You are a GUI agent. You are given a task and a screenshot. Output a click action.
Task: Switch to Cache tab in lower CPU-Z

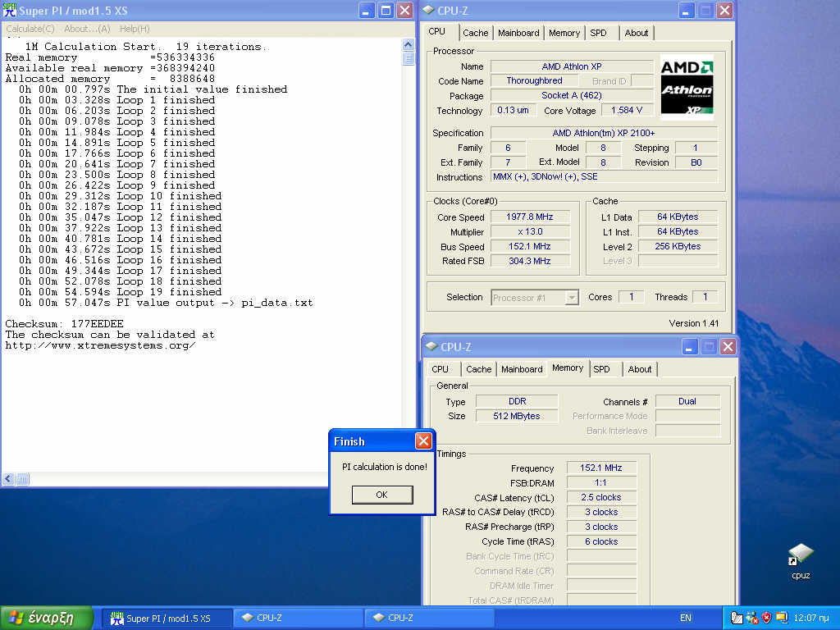coord(478,369)
